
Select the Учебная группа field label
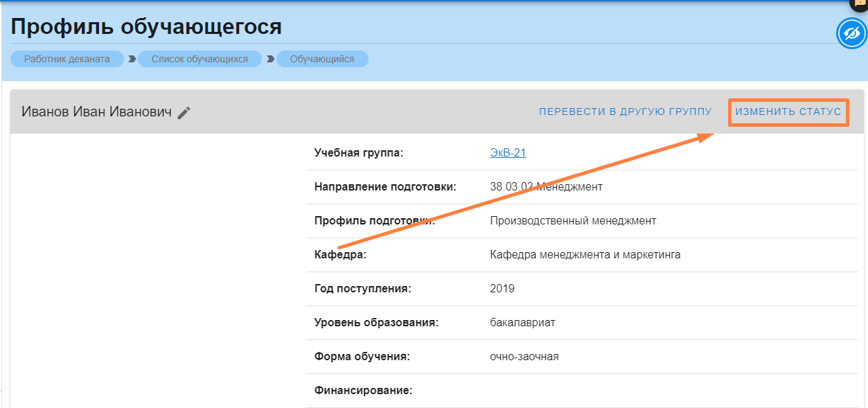click(x=358, y=153)
